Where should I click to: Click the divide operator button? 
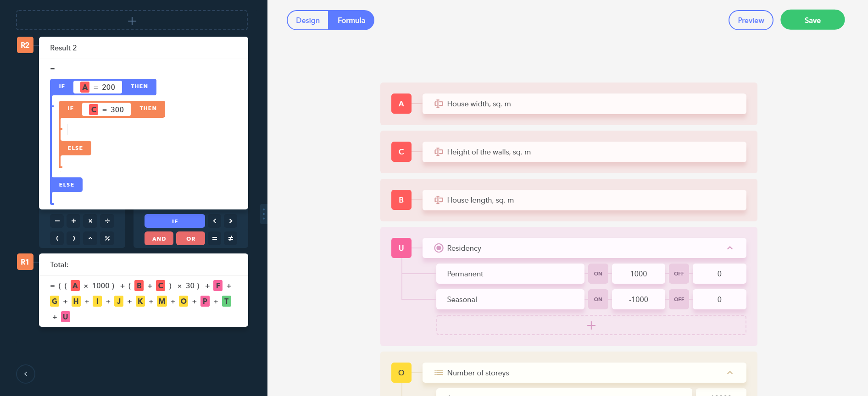(x=107, y=221)
